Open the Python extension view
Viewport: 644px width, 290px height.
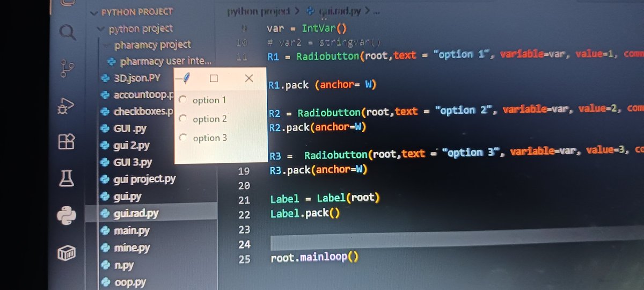point(67,215)
